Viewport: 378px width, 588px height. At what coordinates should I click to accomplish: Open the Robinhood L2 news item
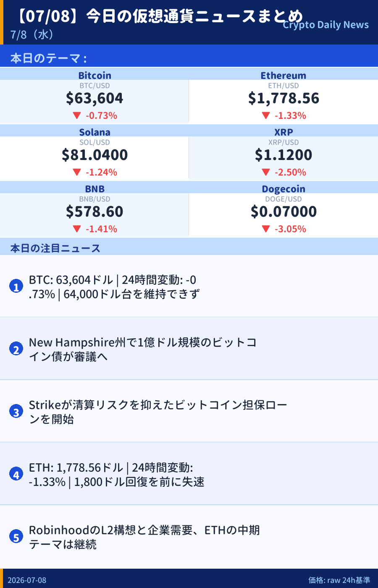click(x=189, y=537)
